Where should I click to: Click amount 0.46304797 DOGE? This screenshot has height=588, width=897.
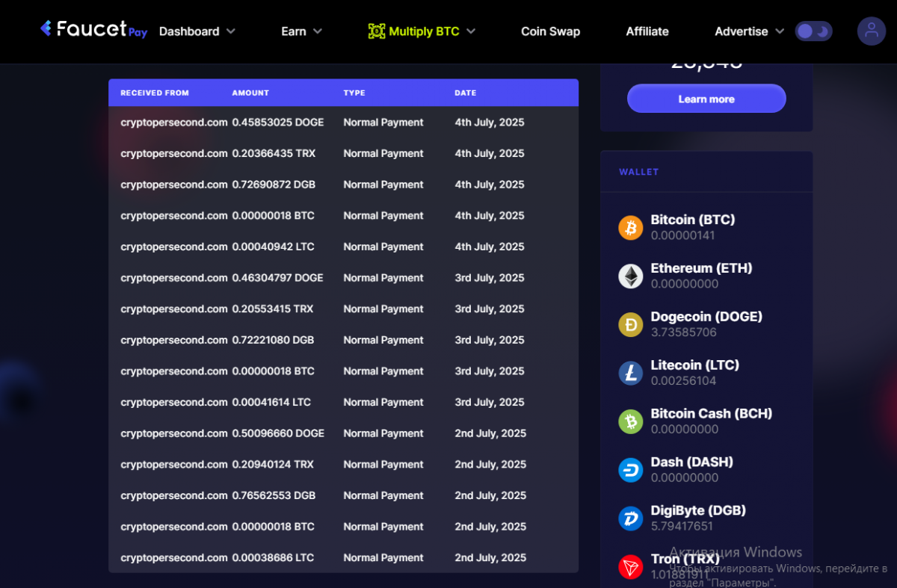coord(277,278)
